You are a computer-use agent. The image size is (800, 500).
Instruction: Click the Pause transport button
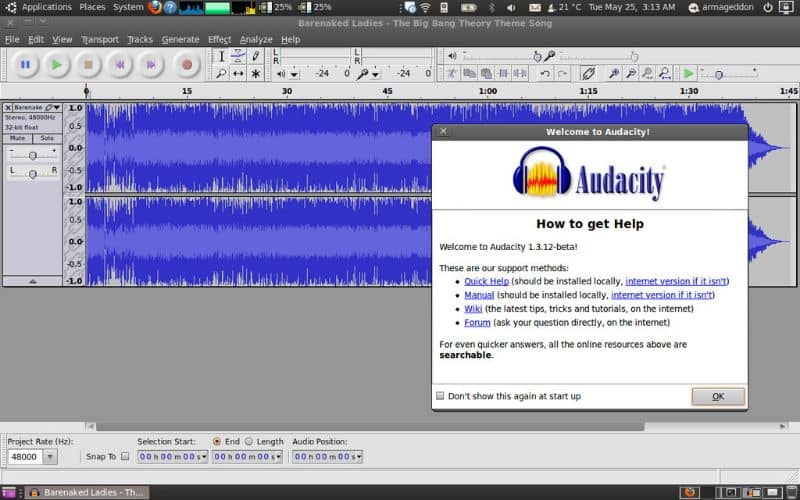pos(25,65)
